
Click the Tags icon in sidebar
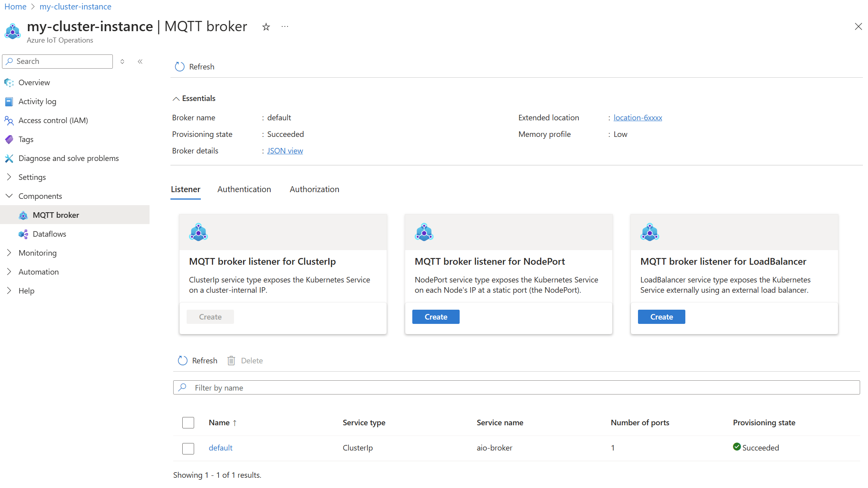(9, 139)
